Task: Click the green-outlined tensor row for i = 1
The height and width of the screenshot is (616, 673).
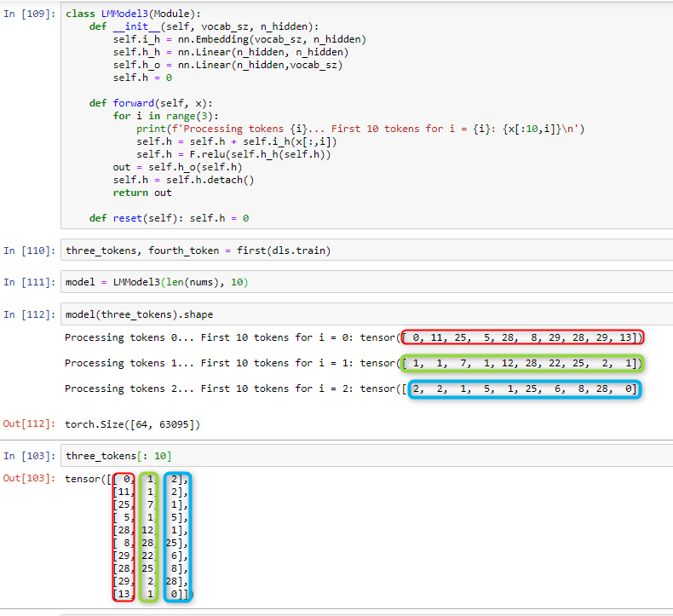Action: click(x=522, y=364)
